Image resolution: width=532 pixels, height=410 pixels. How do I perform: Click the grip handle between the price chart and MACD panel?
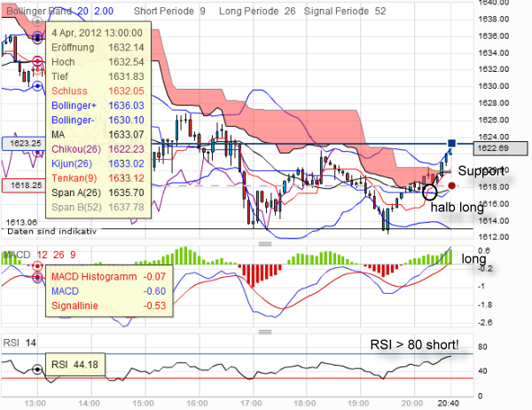tap(265, 244)
